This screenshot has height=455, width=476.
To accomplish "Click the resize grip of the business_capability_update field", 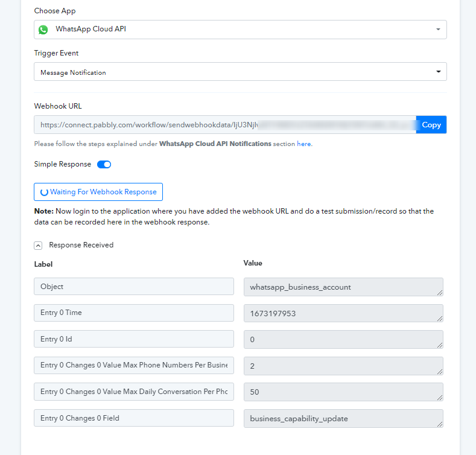I will (440, 424).
